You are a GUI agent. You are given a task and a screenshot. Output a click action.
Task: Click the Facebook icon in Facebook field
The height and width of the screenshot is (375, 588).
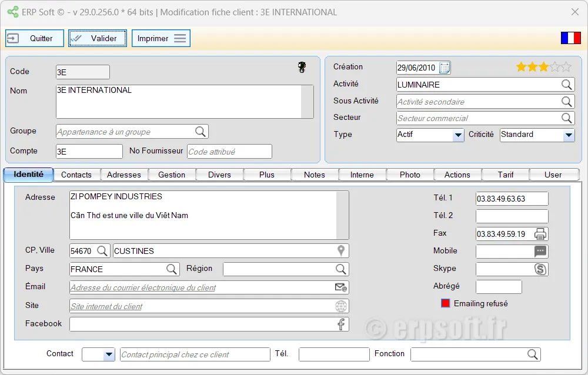coord(341,324)
